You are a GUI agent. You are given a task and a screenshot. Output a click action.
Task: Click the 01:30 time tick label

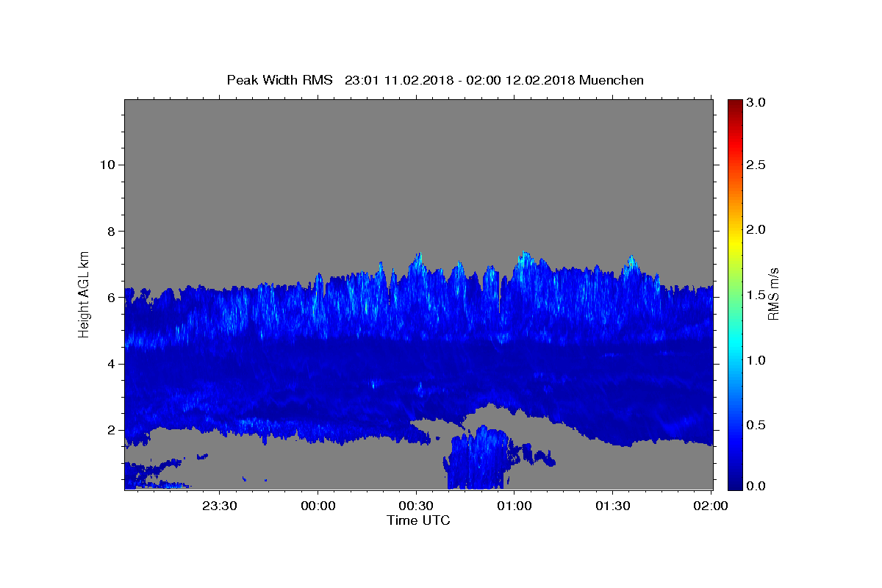[x=613, y=506]
